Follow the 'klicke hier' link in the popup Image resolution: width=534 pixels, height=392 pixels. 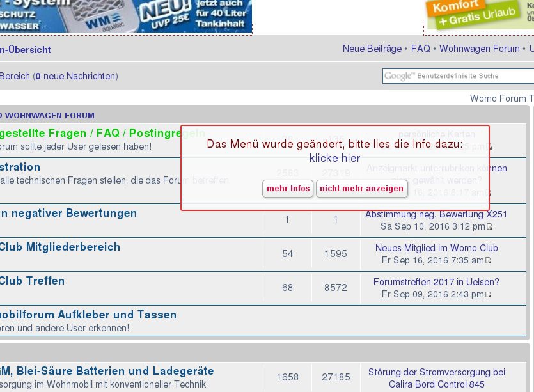tap(334, 158)
